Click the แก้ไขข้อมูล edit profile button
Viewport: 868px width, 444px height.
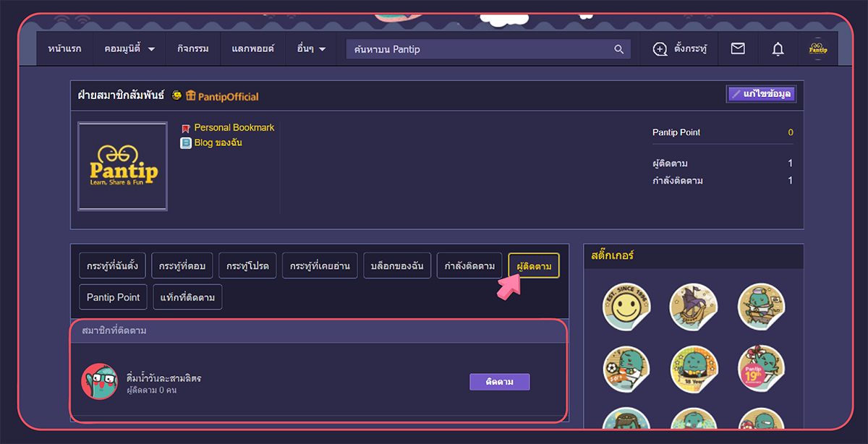click(761, 94)
